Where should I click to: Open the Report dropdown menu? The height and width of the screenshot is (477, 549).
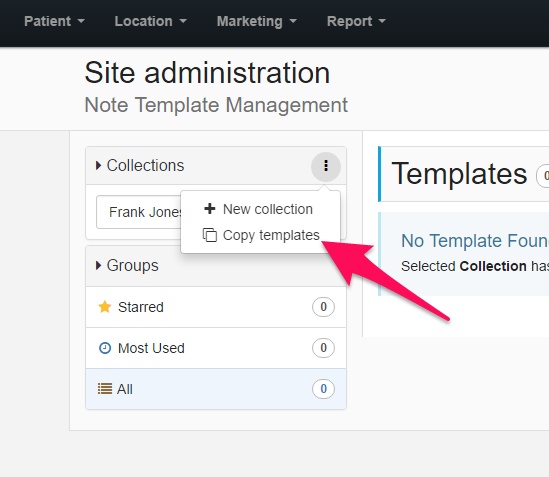(356, 21)
